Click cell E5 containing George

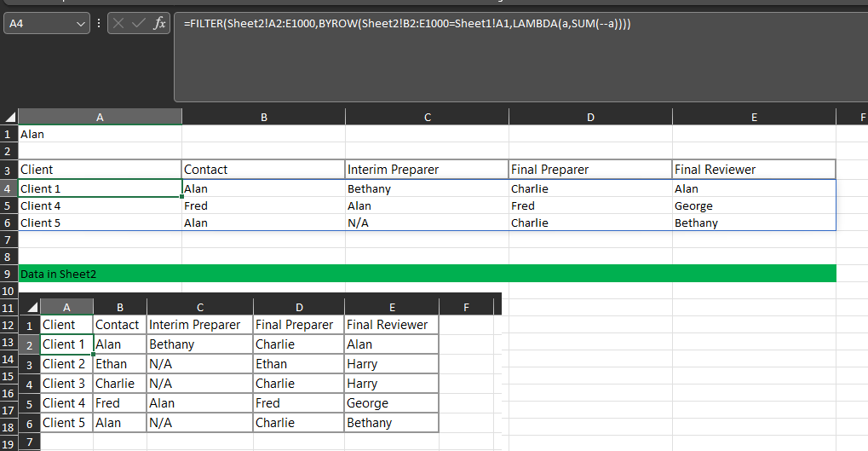pos(754,205)
